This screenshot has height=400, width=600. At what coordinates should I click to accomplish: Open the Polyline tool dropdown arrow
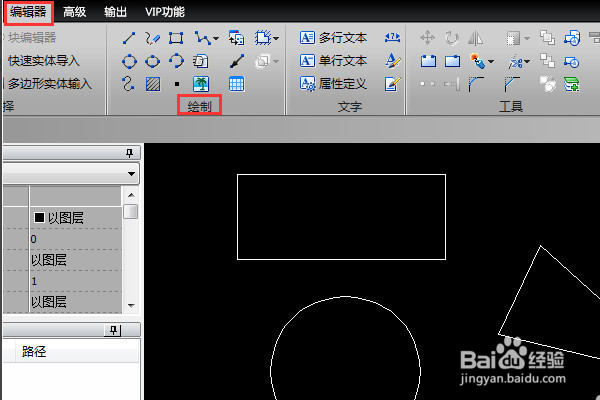215,38
